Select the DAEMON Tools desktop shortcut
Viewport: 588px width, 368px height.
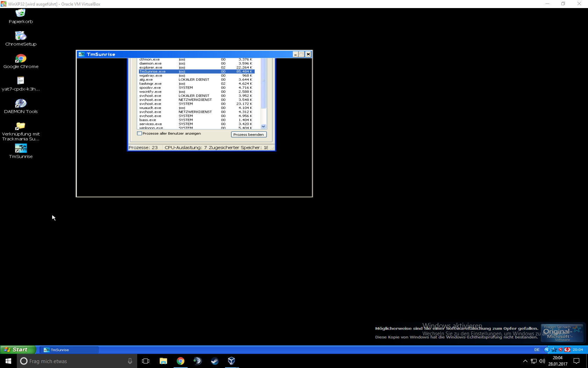click(x=21, y=106)
